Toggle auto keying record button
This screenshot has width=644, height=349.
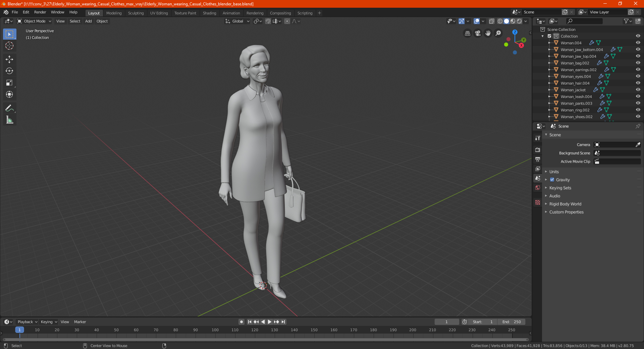241,322
